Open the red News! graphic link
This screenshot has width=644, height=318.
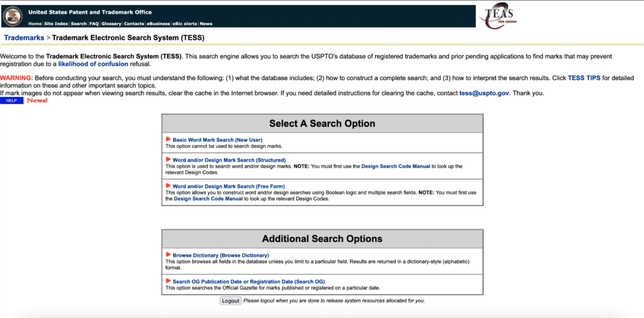(x=37, y=101)
